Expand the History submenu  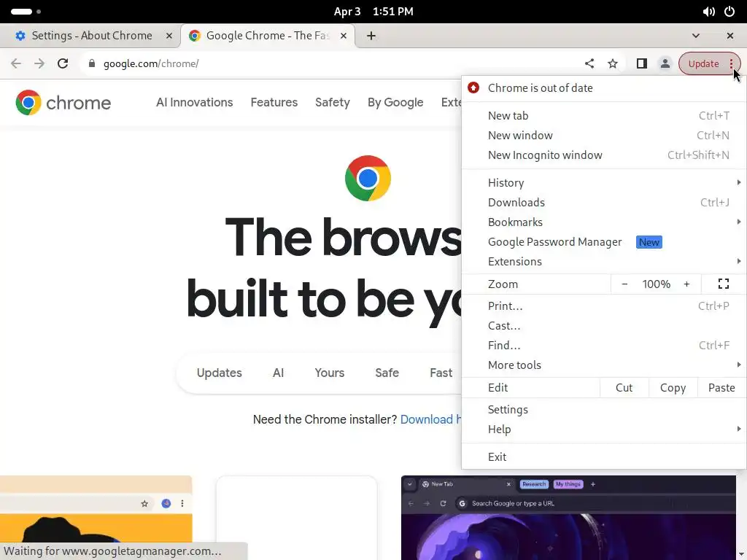point(603,183)
